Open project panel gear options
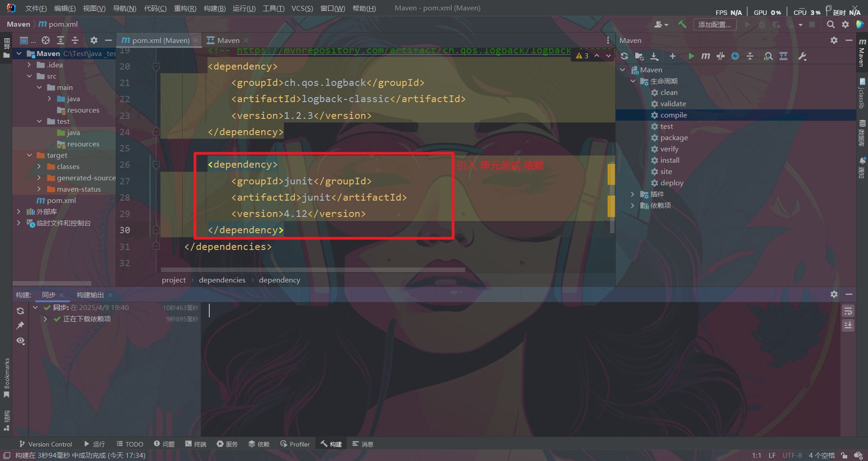Viewport: 868px width, 461px height. [94, 40]
